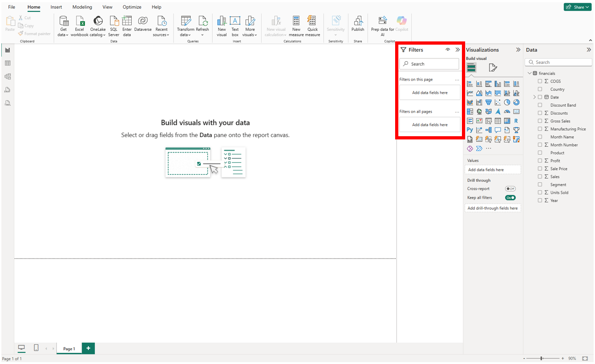Select the Page 1 tab

point(69,349)
